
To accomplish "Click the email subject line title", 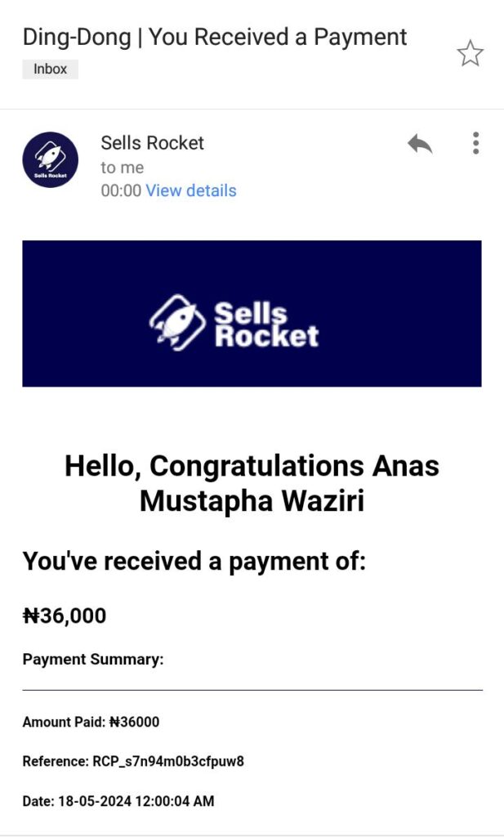I will point(214,37).
